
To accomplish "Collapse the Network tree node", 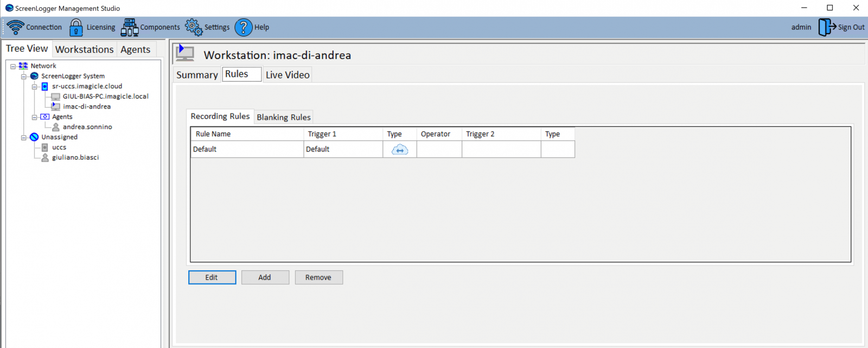I will (13, 66).
